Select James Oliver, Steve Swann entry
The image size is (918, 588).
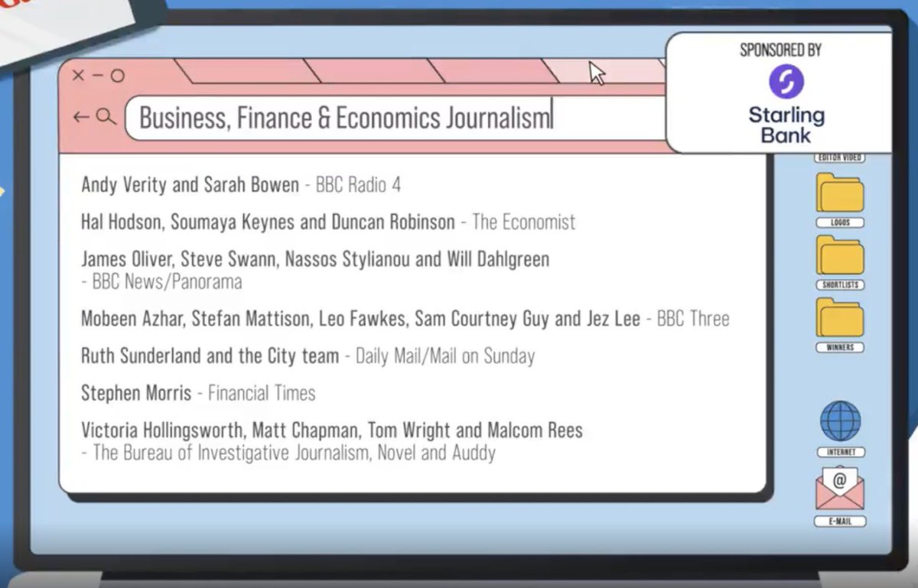coord(315,270)
